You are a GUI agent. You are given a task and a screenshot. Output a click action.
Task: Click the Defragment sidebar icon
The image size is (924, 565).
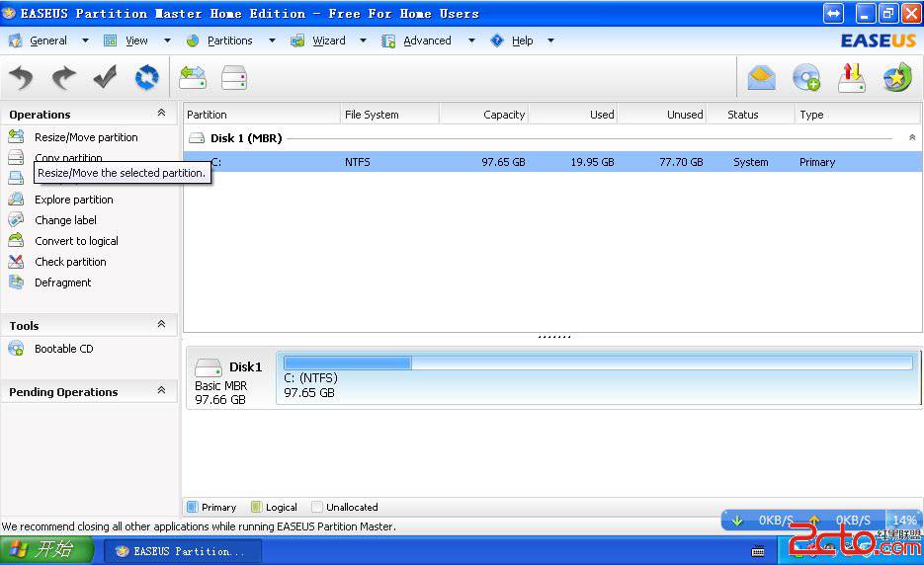(x=17, y=282)
